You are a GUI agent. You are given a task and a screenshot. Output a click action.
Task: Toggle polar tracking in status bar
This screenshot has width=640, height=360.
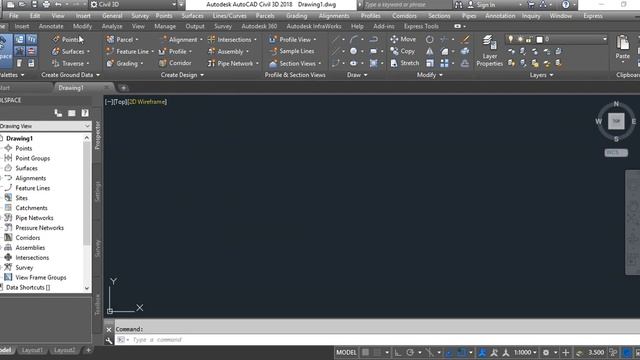[x=410, y=352]
